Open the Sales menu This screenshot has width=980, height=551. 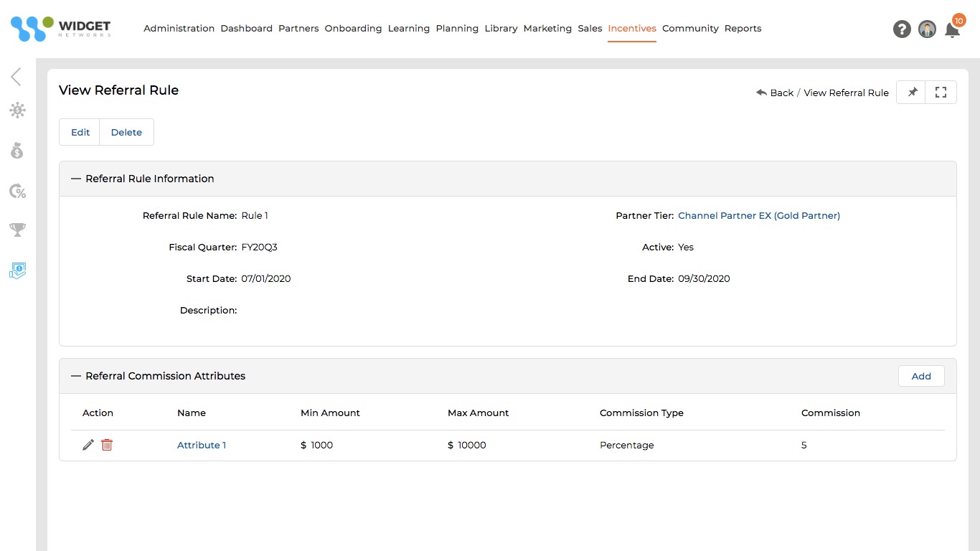[x=590, y=29]
